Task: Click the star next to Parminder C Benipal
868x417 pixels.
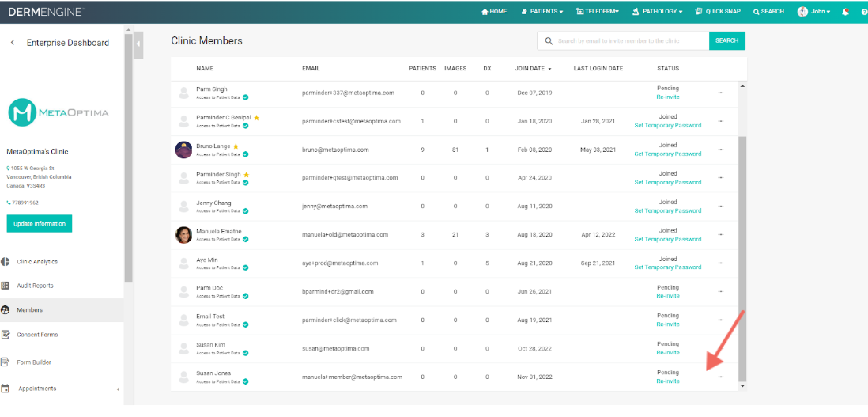Action: [x=256, y=117]
